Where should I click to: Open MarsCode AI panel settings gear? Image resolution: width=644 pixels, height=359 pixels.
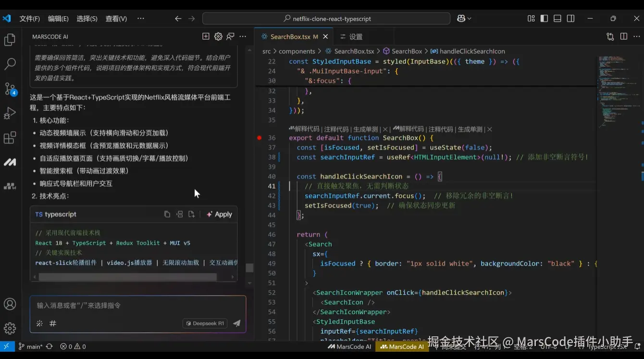click(x=218, y=37)
